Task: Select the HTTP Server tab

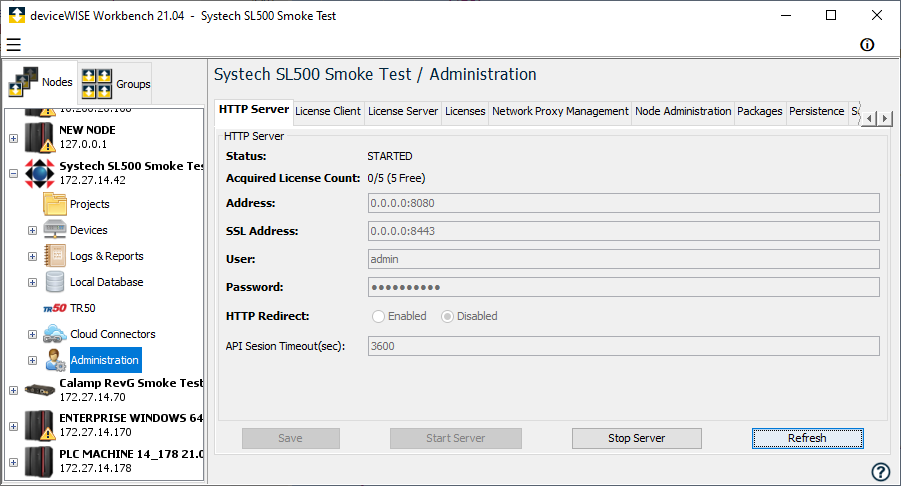Action: pos(254,110)
